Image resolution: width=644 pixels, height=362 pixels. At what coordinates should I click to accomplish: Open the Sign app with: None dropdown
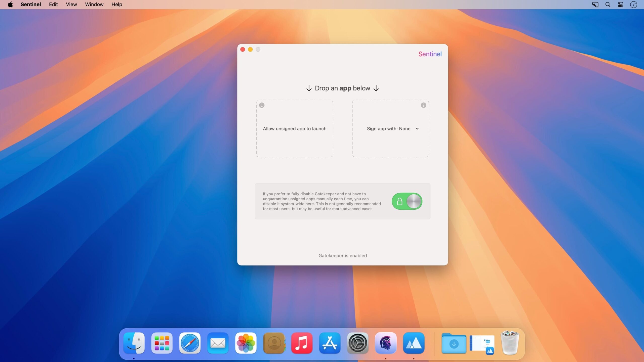click(393, 128)
